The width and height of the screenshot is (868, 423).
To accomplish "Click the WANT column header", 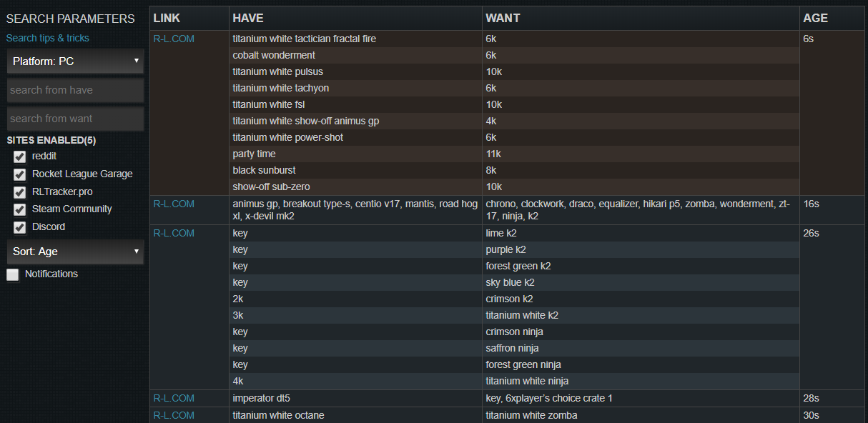I will (x=503, y=18).
